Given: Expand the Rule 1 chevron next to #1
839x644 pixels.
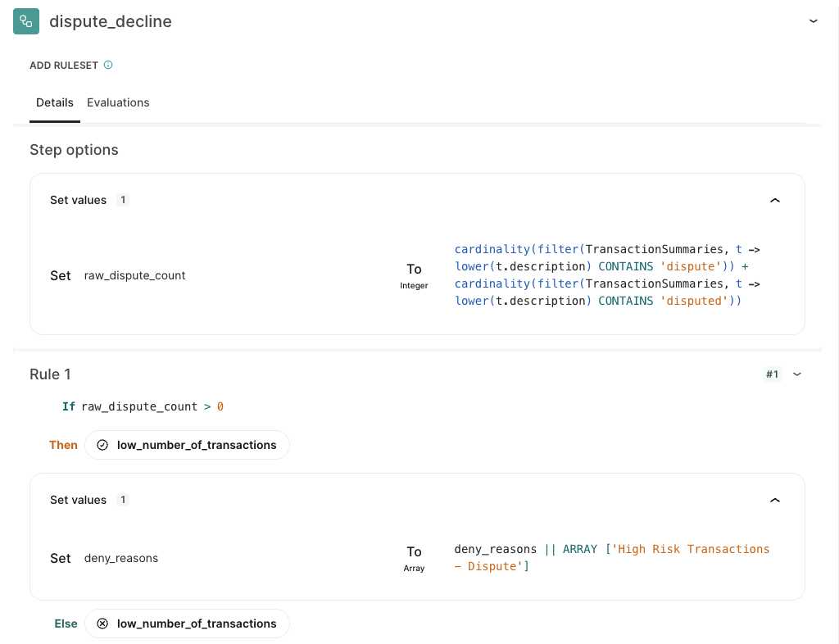Looking at the screenshot, I should [796, 374].
